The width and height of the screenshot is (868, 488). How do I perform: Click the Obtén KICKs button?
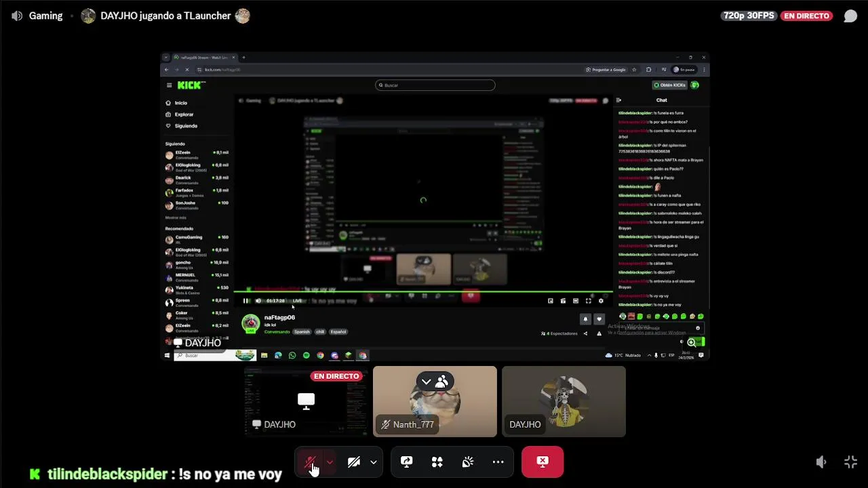[669, 85]
